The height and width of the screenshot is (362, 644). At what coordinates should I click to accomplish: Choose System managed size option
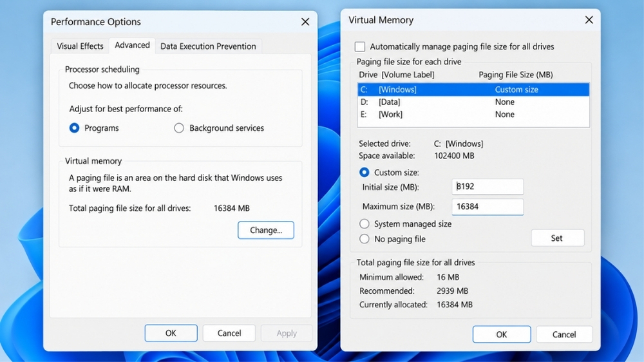click(x=365, y=224)
